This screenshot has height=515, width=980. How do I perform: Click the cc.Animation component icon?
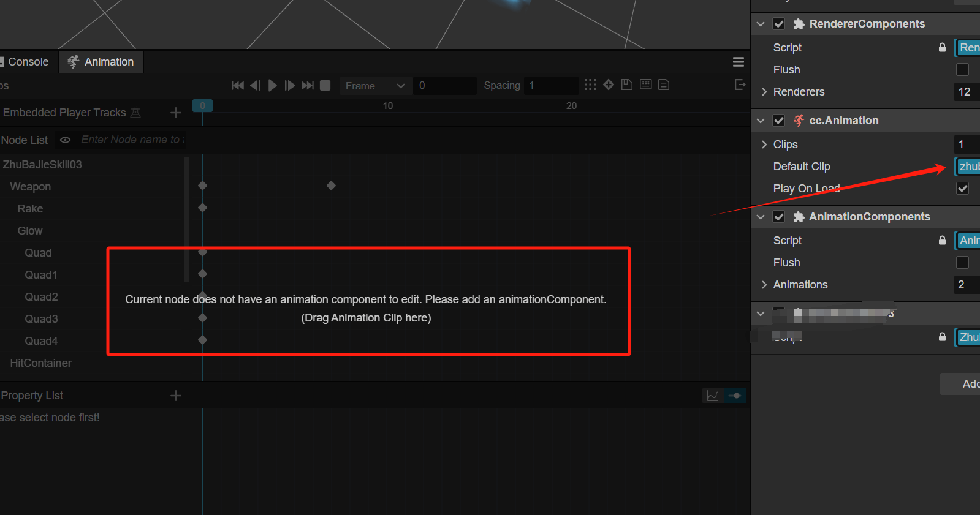tap(799, 121)
